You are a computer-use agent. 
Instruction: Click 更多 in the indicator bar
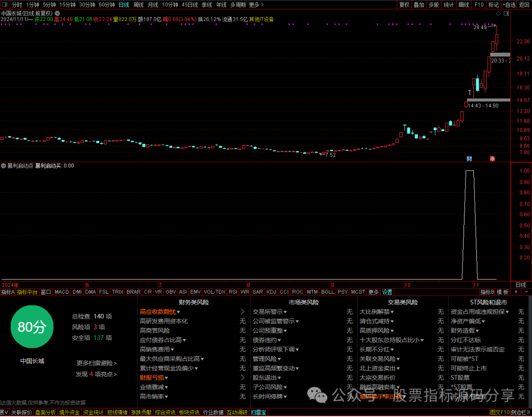pos(373,292)
